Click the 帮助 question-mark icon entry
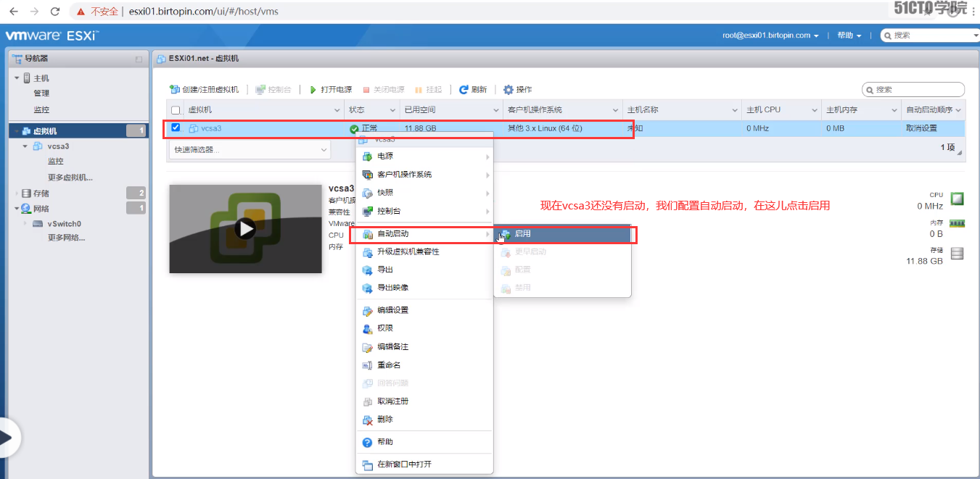 tap(367, 442)
